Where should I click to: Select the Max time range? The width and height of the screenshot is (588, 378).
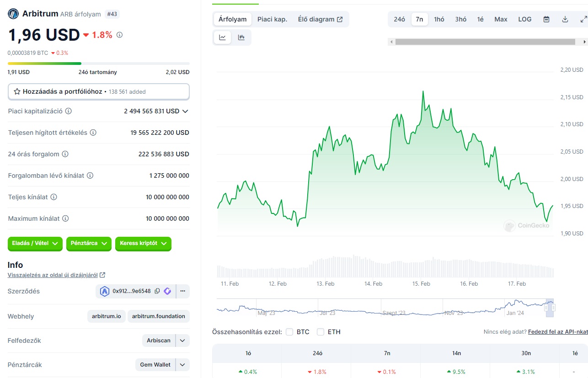(x=501, y=19)
